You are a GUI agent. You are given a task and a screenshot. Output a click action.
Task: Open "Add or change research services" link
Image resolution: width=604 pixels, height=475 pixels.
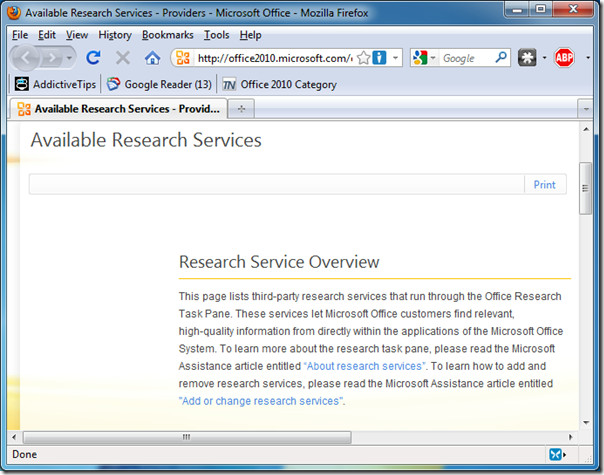[261, 401]
